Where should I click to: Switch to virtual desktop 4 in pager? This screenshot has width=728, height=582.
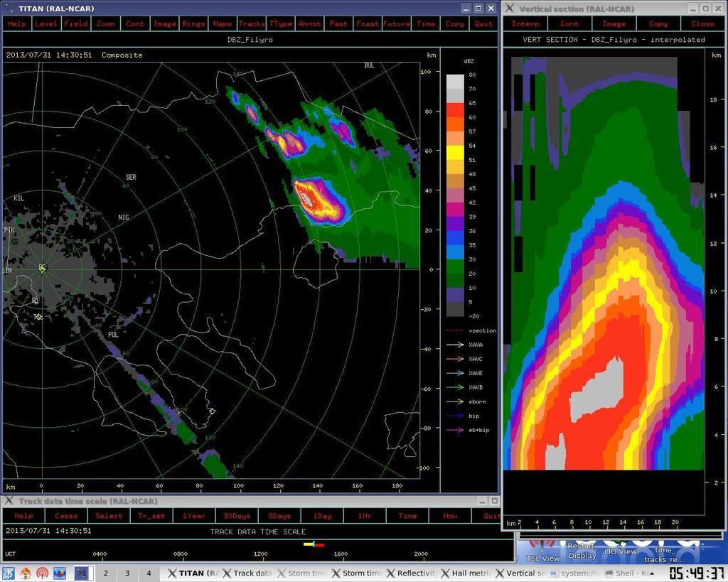[x=149, y=573]
